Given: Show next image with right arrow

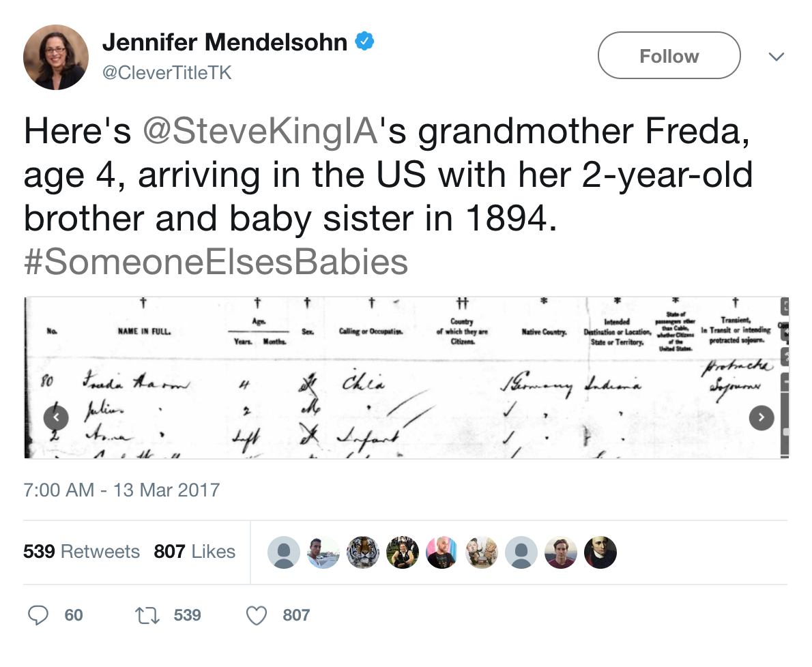Looking at the screenshot, I should [x=762, y=417].
